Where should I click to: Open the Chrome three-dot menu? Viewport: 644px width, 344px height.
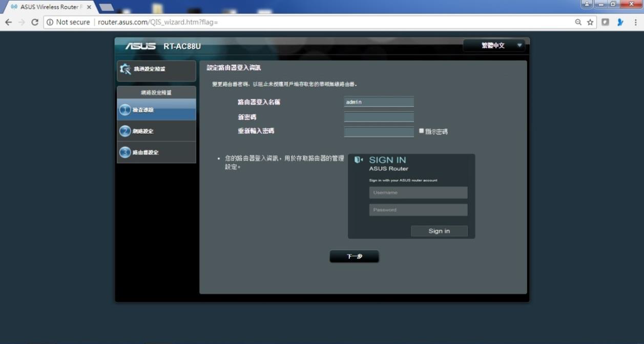(x=635, y=22)
